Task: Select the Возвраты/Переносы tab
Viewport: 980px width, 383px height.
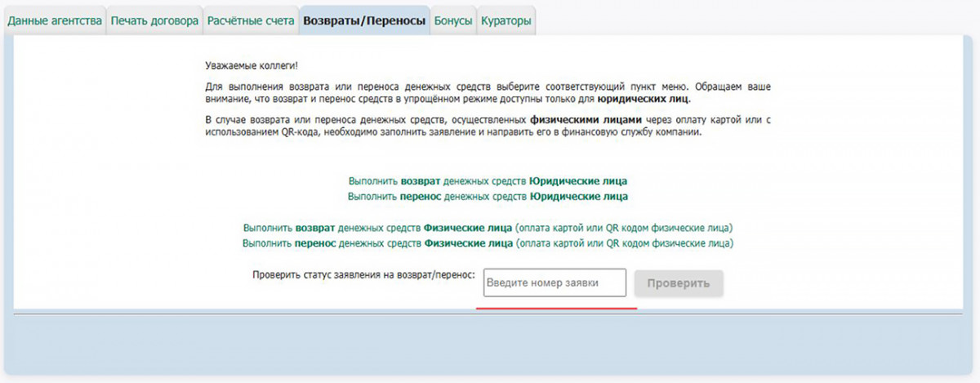Action: pyautogui.click(x=364, y=21)
